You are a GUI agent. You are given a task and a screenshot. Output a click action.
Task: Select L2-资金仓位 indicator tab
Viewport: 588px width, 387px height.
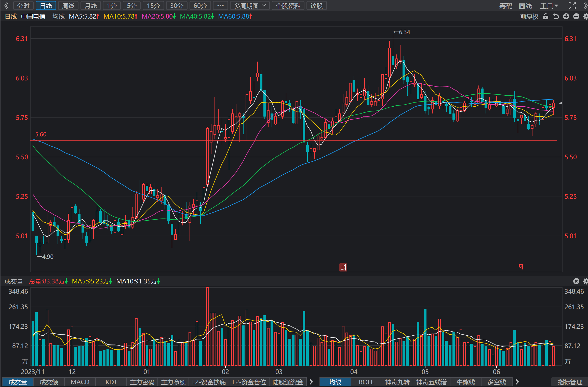point(249,382)
